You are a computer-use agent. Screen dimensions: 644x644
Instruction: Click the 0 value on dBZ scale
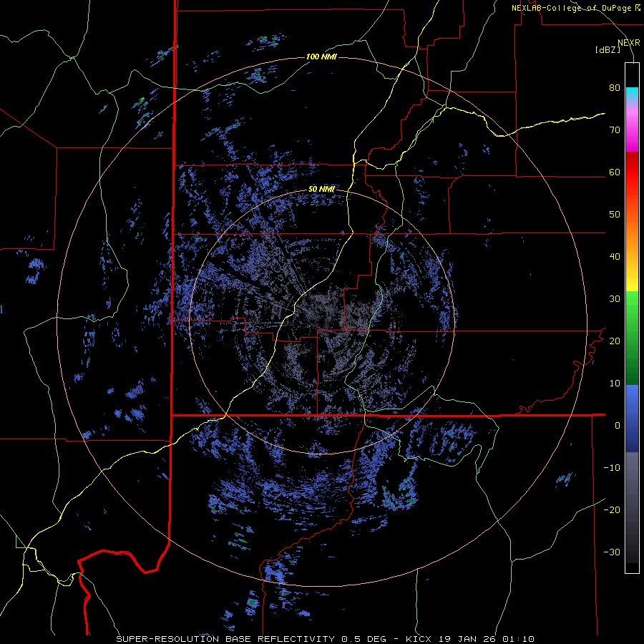618,426
